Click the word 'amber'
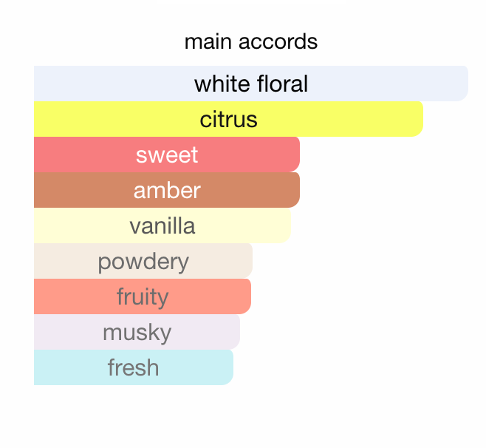Image resolution: width=486 pixels, height=448 pixels. [167, 190]
